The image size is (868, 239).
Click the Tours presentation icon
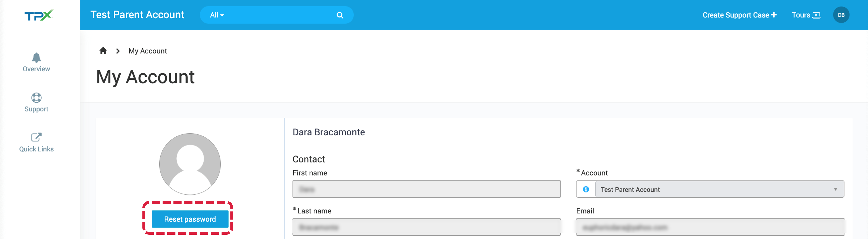pyautogui.click(x=816, y=15)
